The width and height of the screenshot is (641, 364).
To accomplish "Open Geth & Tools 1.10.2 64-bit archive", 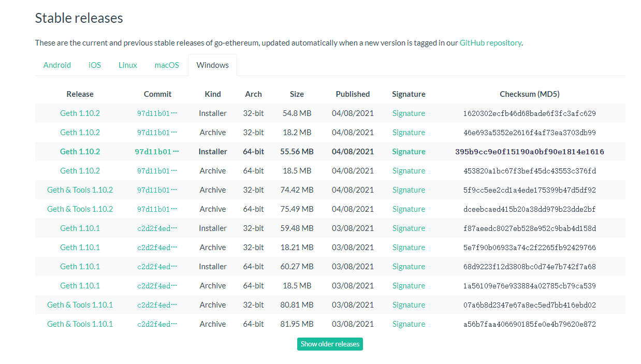I will coord(80,209).
